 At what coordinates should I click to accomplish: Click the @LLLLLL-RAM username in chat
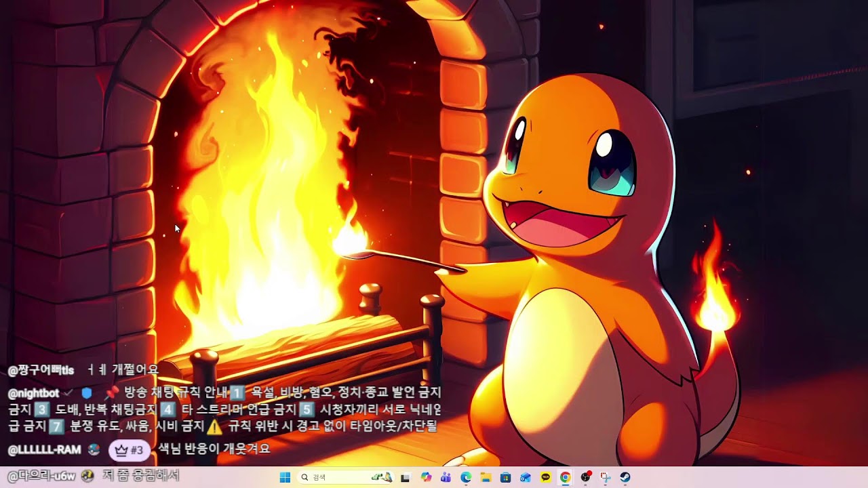pyautogui.click(x=45, y=449)
